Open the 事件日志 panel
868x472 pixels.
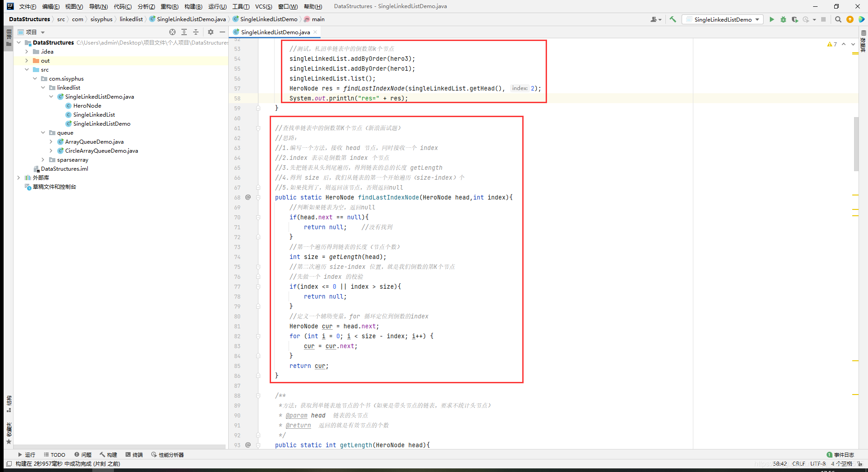click(840, 454)
